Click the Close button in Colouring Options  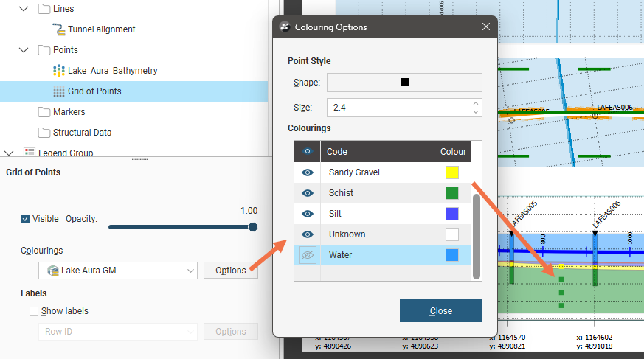coord(440,310)
